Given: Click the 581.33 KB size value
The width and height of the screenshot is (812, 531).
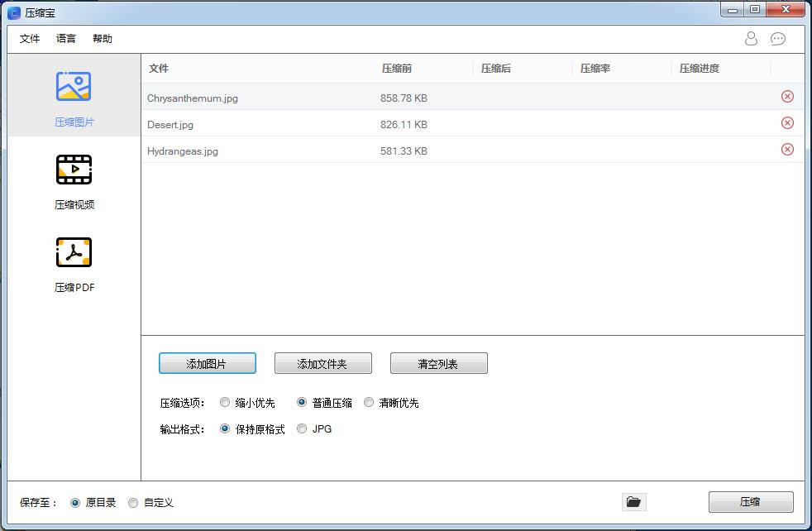Looking at the screenshot, I should [x=404, y=151].
